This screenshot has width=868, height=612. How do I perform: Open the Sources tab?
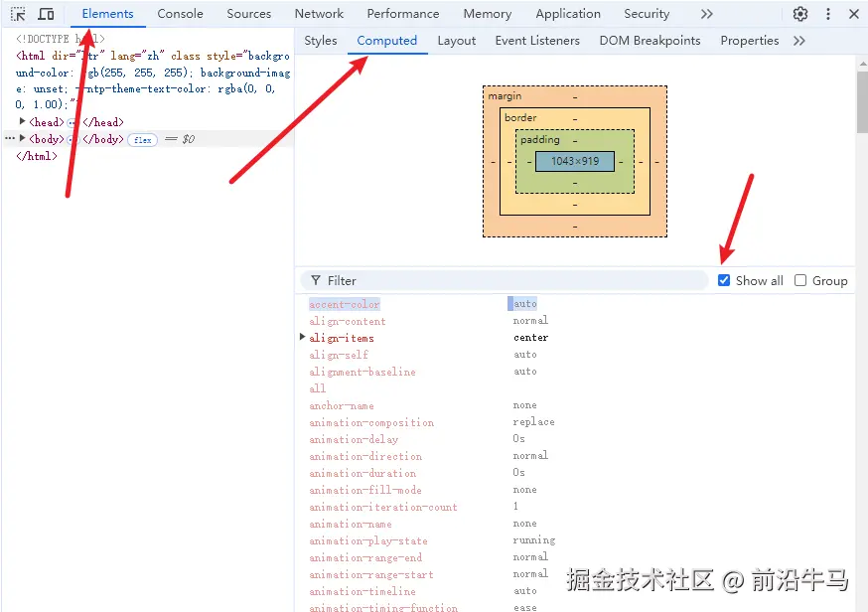(248, 14)
